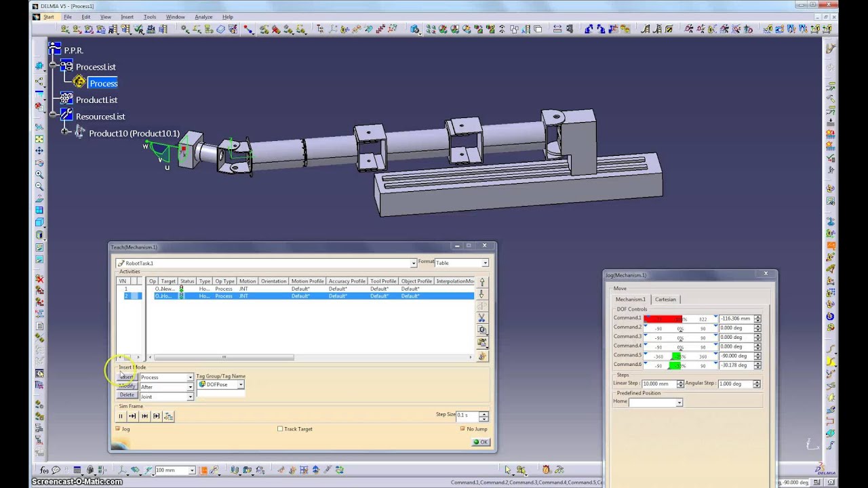This screenshot has height=488, width=868.
Task: Expand the Product10 tree node
Action: [x=66, y=132]
